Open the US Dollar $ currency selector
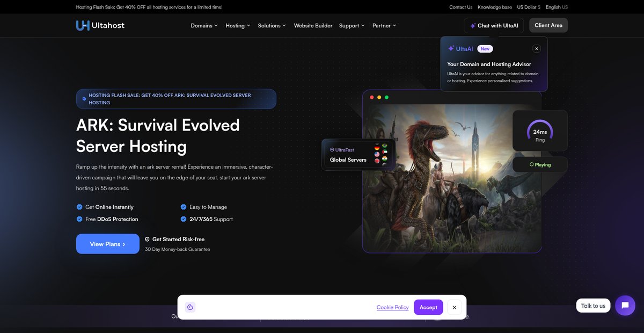 (x=529, y=7)
